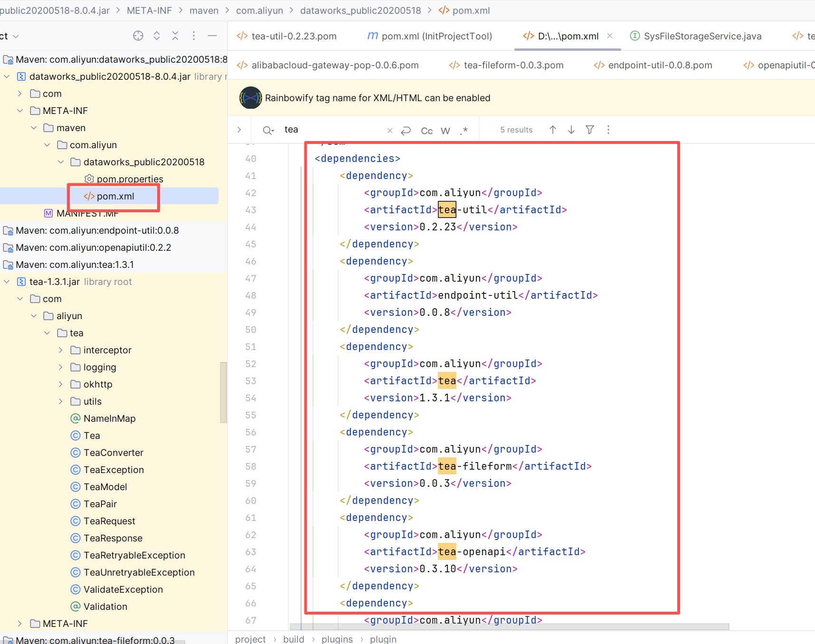
Task: Collapse the com.aliyun folder
Action: pos(47,145)
